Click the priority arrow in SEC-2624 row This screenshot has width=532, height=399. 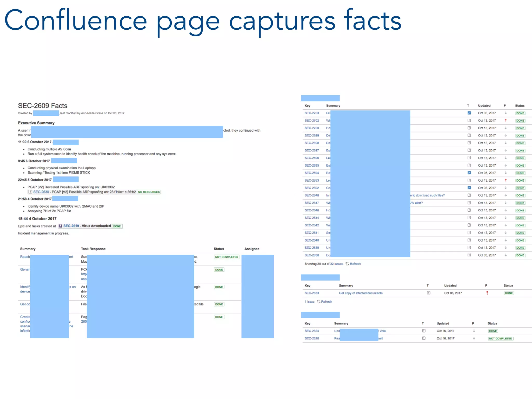tap(474, 331)
